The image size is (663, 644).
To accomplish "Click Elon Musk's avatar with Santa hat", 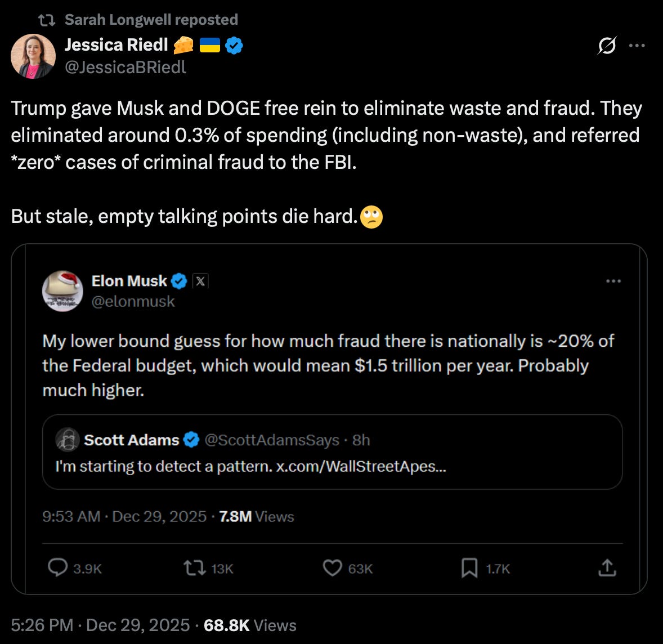I will [x=62, y=290].
